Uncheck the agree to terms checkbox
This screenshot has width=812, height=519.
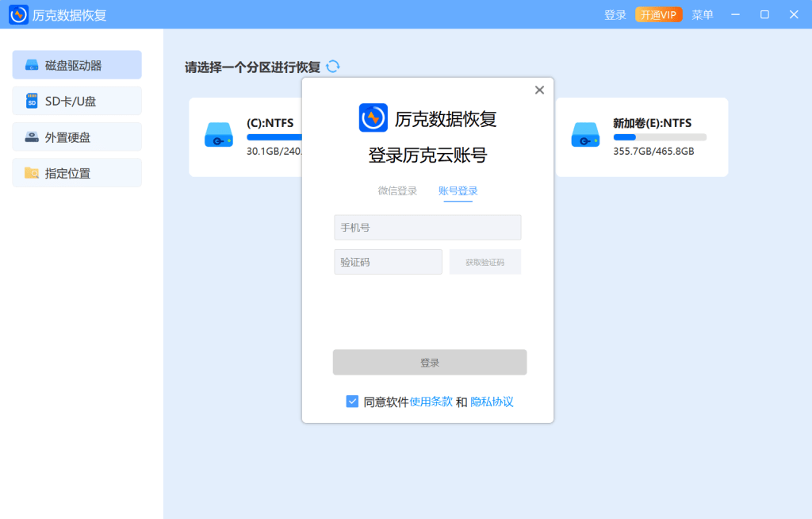[x=352, y=402]
